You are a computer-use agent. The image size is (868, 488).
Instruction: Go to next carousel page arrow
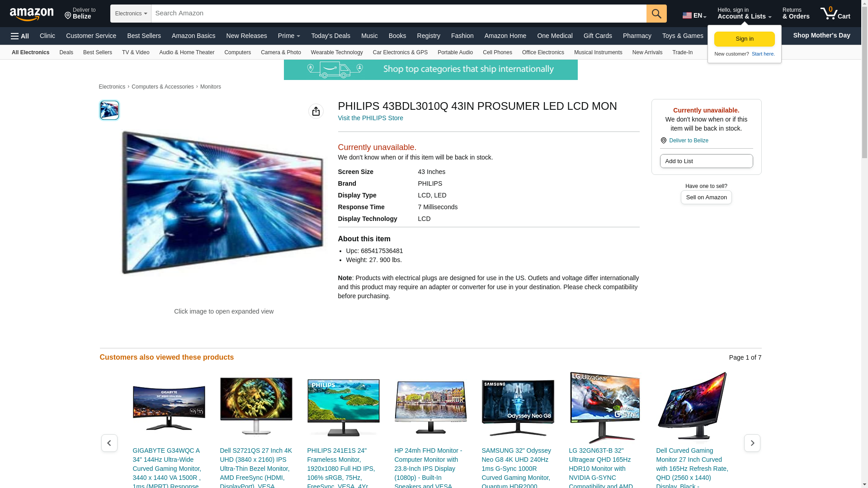[x=752, y=443]
